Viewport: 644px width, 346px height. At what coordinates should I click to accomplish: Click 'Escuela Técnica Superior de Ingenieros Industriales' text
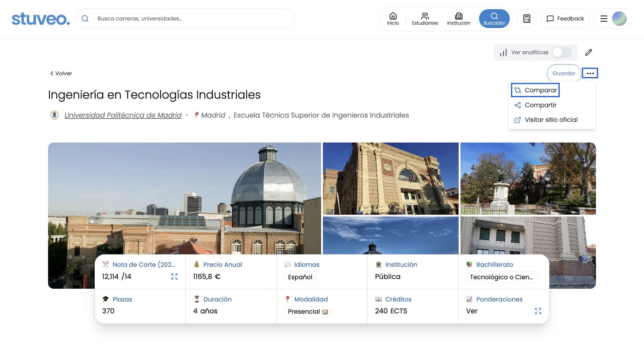tap(321, 115)
